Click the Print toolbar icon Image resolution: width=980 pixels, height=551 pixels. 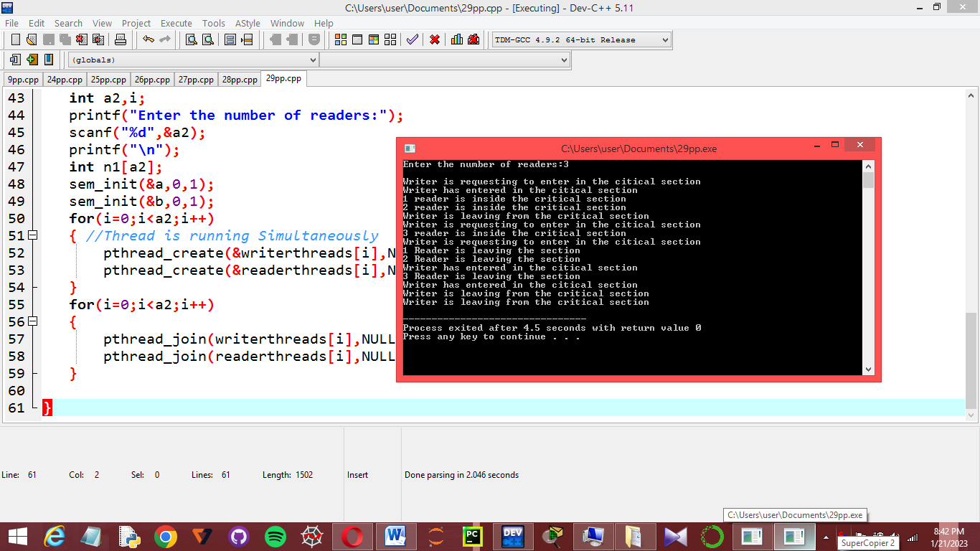click(x=121, y=39)
